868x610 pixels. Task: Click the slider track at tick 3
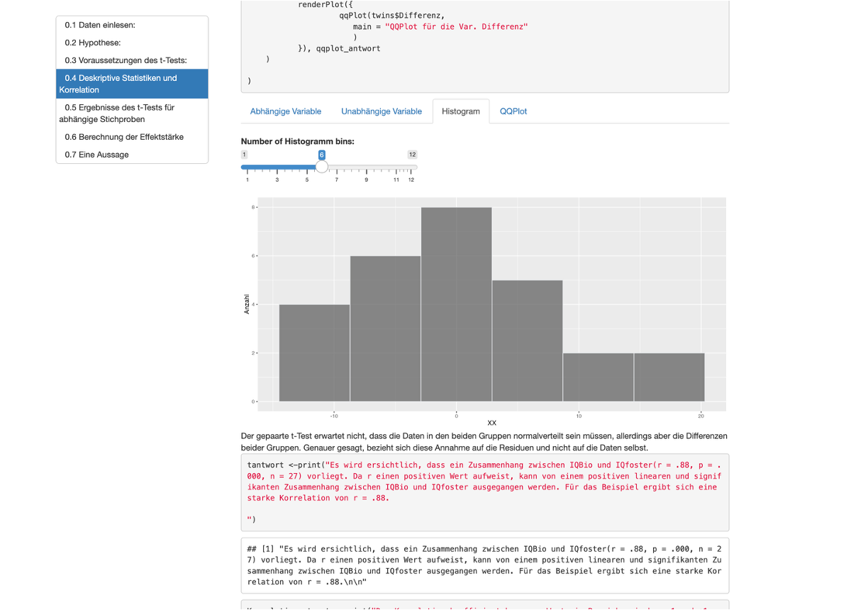277,168
